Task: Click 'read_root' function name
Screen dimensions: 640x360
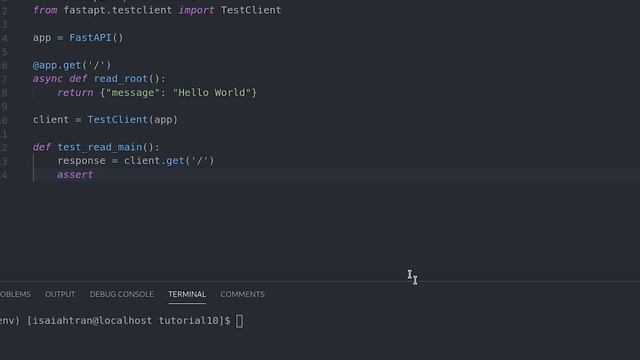Action: pos(120,79)
